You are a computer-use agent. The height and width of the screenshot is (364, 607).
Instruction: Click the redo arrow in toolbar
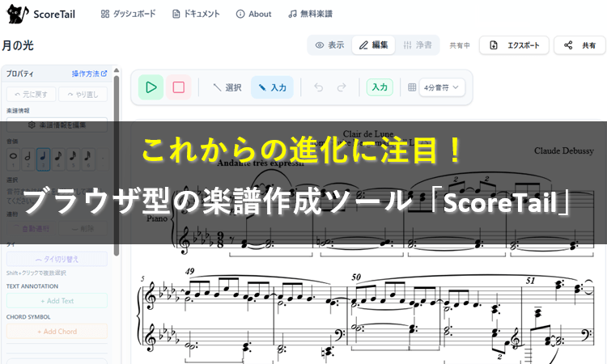coord(342,87)
